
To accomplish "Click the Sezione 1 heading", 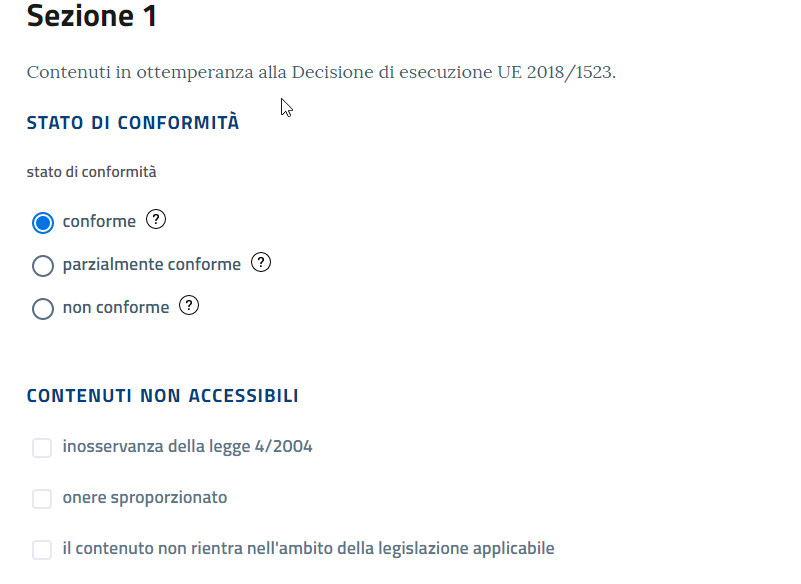I will pyautogui.click(x=92, y=16).
